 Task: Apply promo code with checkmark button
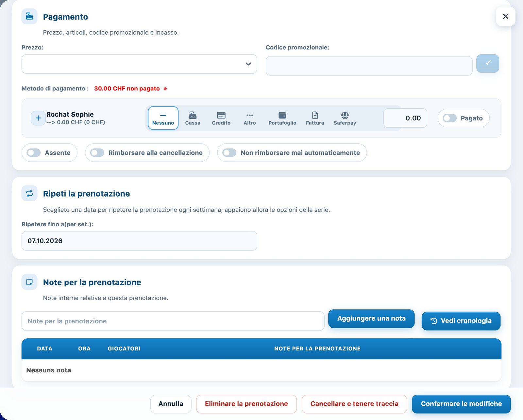[x=487, y=63]
